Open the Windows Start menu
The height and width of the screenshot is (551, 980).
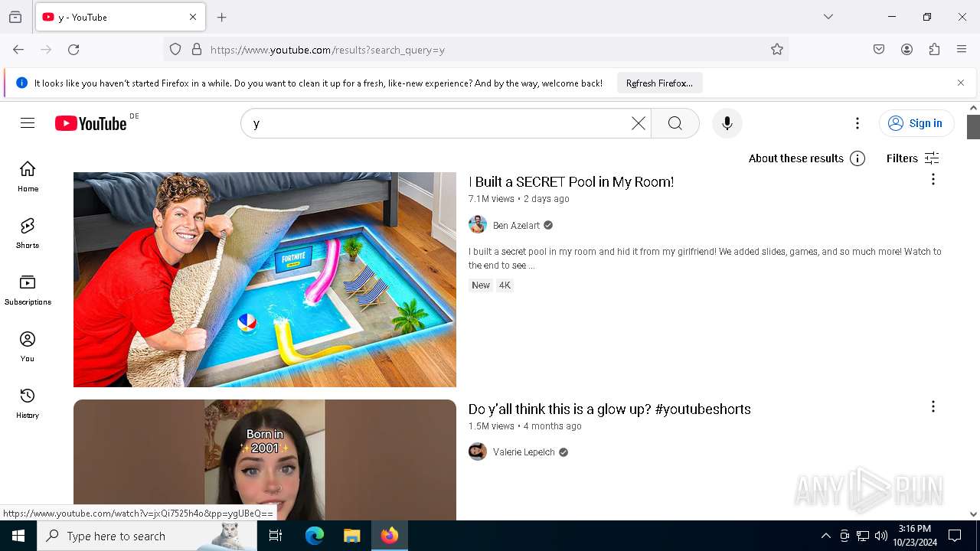pos(18,536)
